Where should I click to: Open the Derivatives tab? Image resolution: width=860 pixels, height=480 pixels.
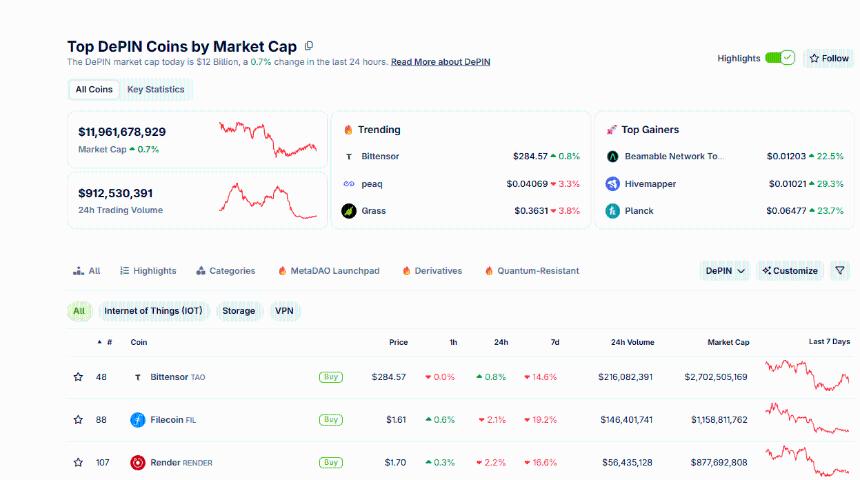point(432,271)
